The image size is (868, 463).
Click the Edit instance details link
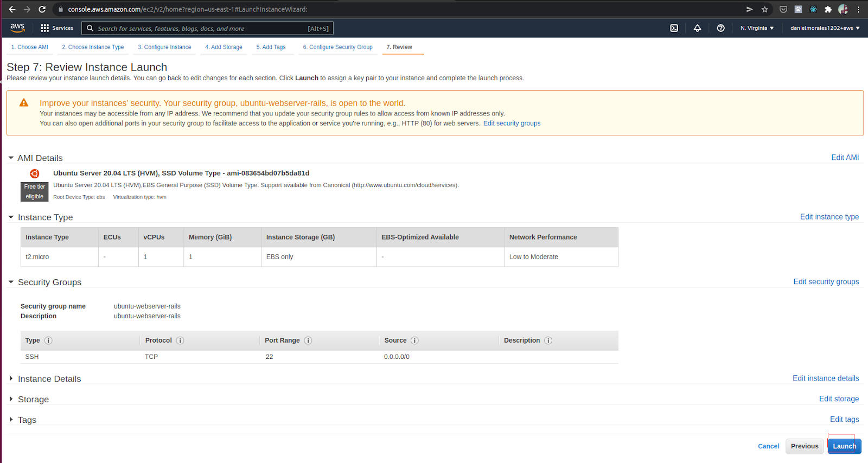click(826, 378)
